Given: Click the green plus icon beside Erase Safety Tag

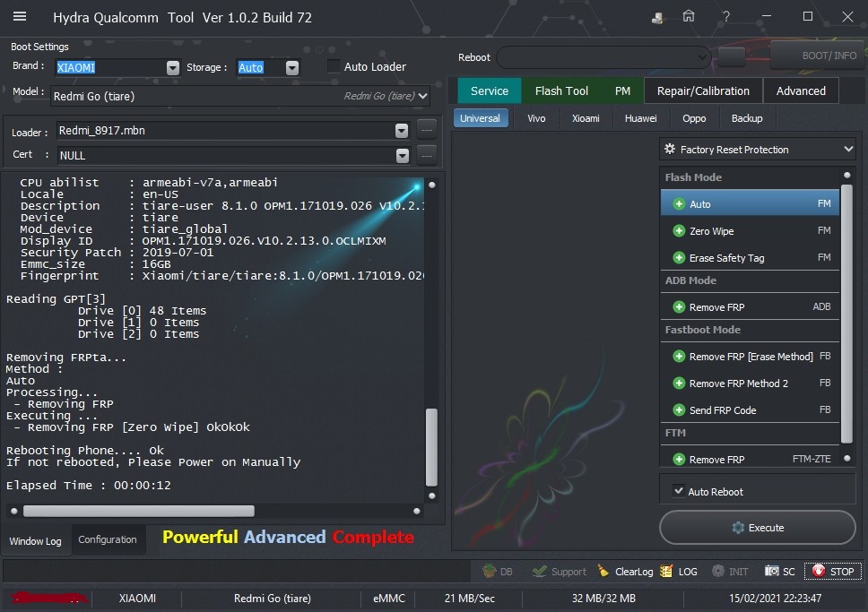Looking at the screenshot, I should pos(679,257).
